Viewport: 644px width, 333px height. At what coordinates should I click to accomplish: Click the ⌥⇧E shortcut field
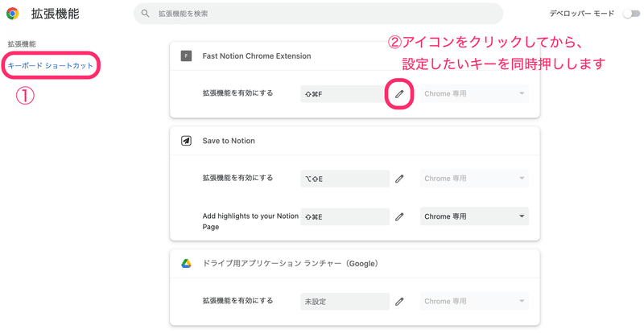[345, 179]
